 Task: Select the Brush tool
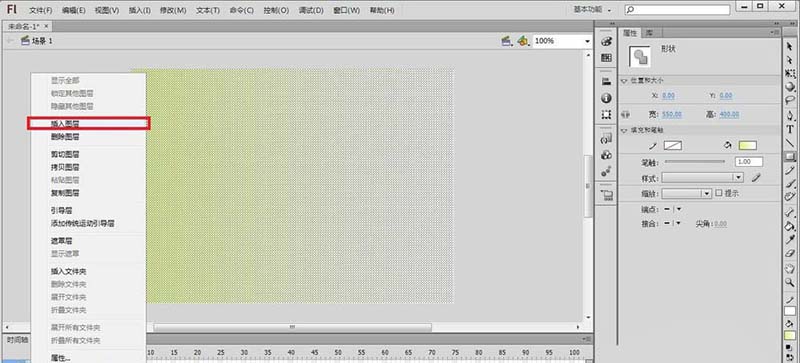click(790, 183)
